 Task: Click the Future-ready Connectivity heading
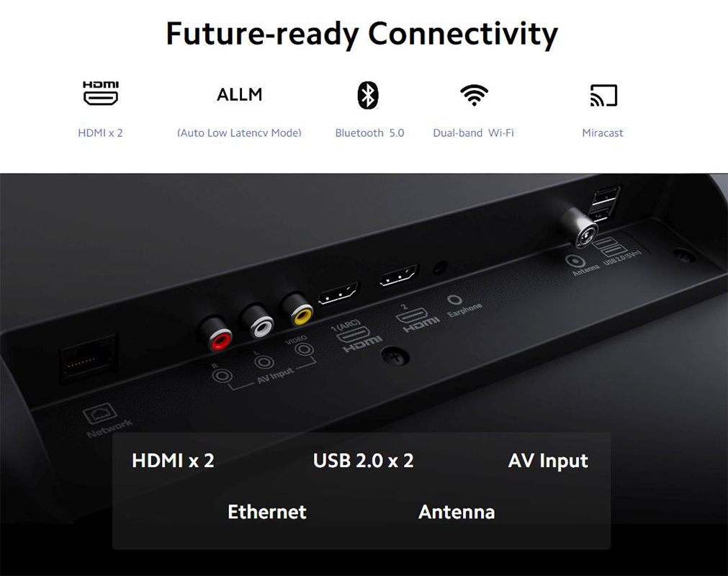click(362, 34)
